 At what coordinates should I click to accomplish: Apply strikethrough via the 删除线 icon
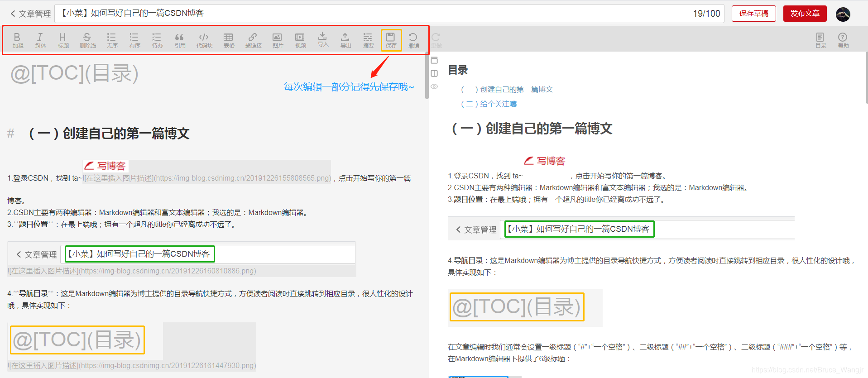[87, 40]
